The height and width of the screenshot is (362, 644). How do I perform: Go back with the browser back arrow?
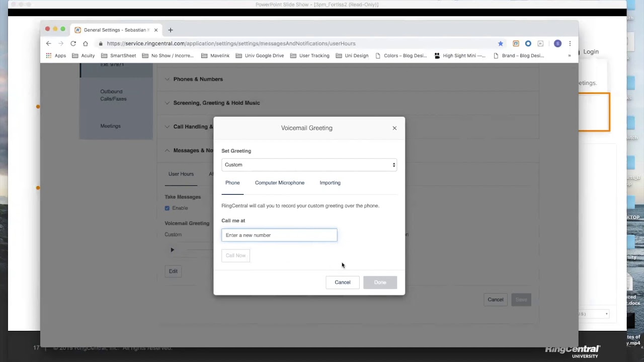point(49,44)
